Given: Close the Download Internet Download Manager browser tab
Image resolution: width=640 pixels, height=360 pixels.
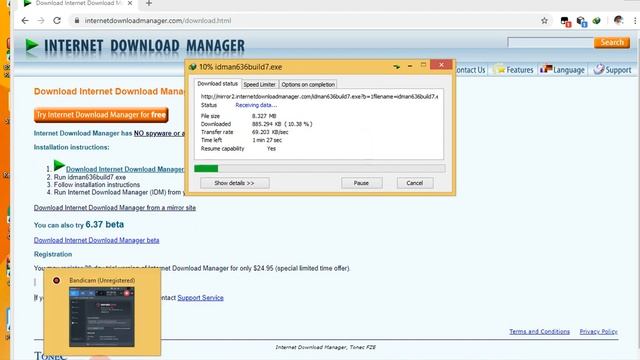Looking at the screenshot, I should (130, 3).
